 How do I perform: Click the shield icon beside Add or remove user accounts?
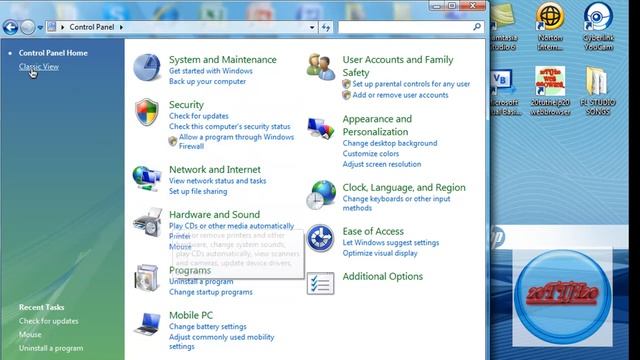coord(347,95)
